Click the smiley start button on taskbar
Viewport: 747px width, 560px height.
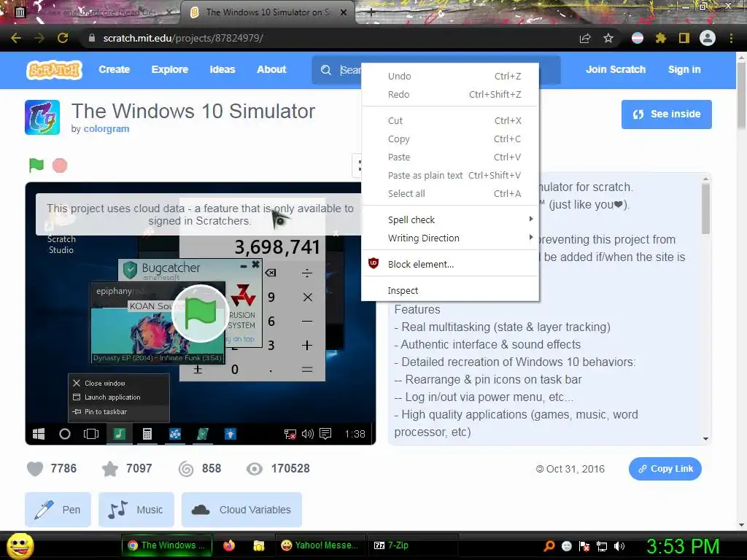pos(20,545)
